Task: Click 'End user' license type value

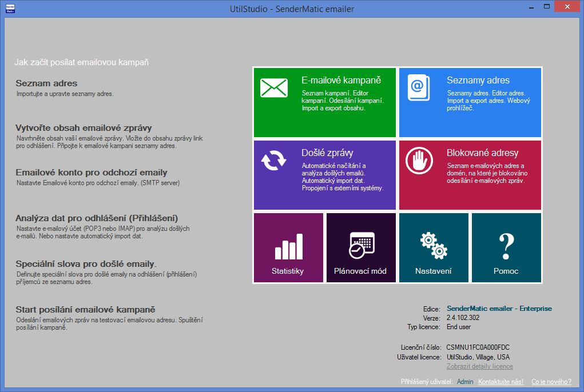Action: (x=459, y=327)
